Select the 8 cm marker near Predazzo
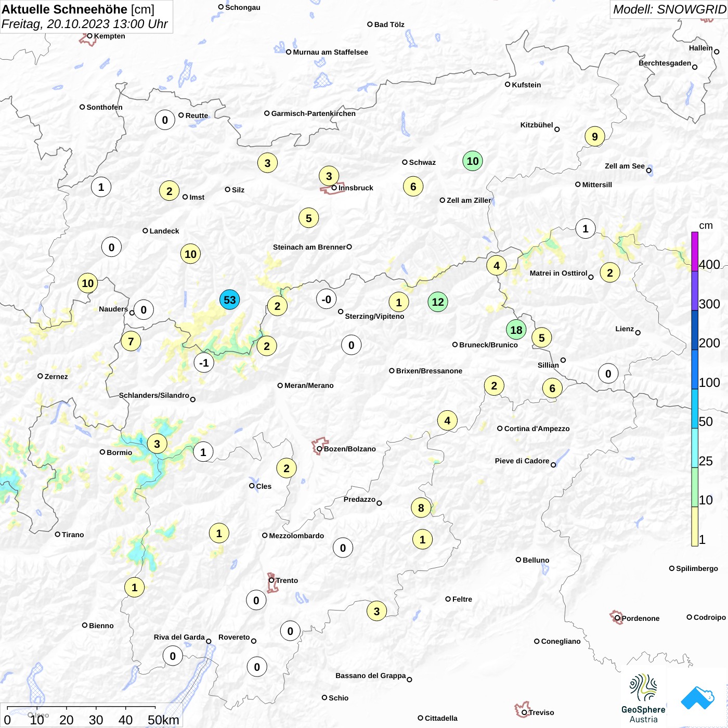This screenshot has width=728, height=728. [x=421, y=508]
